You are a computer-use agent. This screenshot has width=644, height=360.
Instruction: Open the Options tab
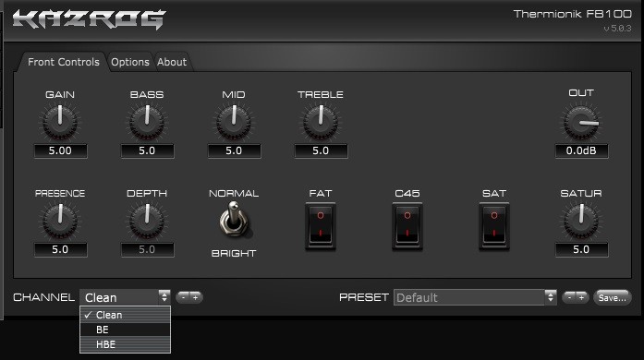[x=130, y=62]
